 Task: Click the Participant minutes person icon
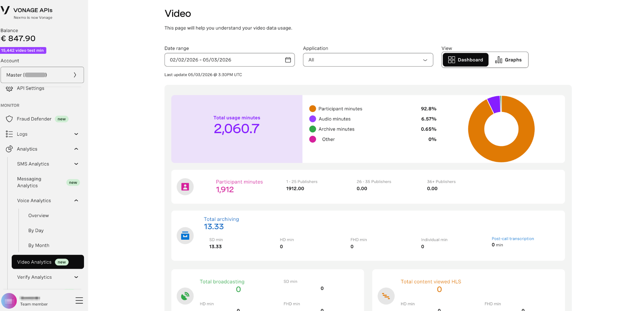click(x=185, y=187)
